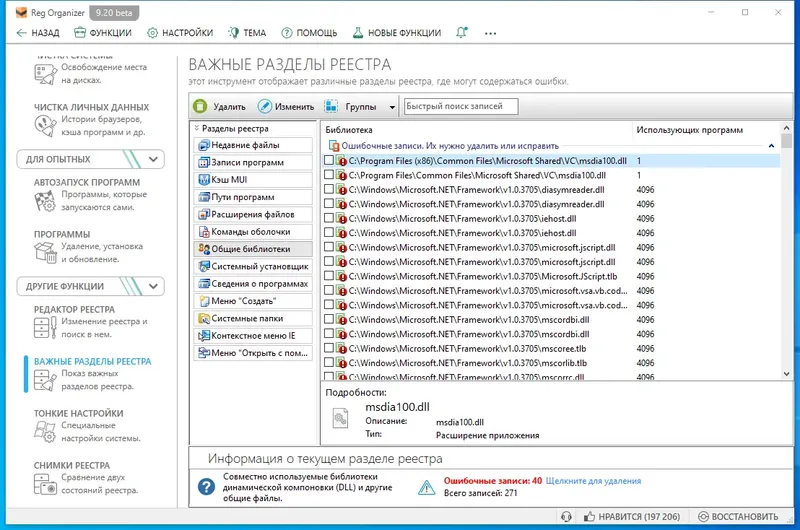The height and width of the screenshot is (530, 800).
Task: Open ЧИСТКА ЛИЧНЫХ ДАННЫХ icon
Action: click(45, 125)
